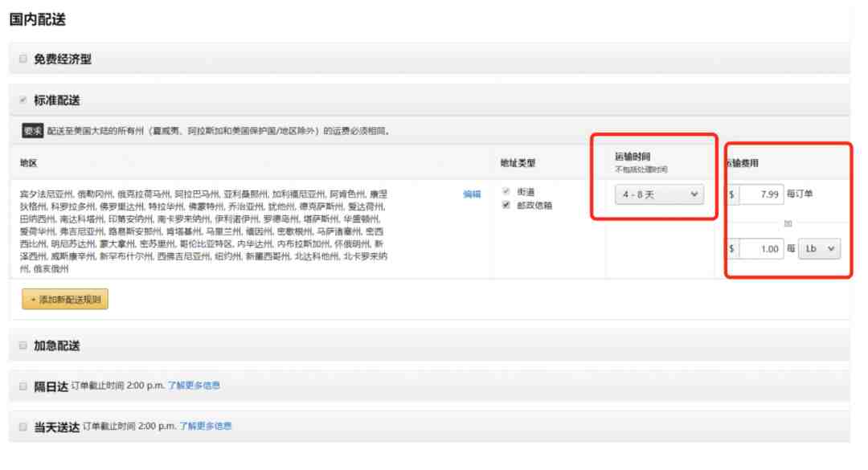
Task: Click the 隔日达 label
Action: 51,386
